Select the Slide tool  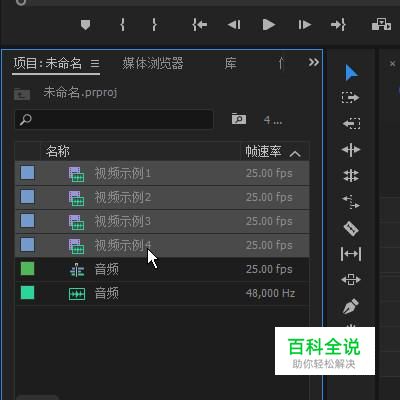pos(351,279)
